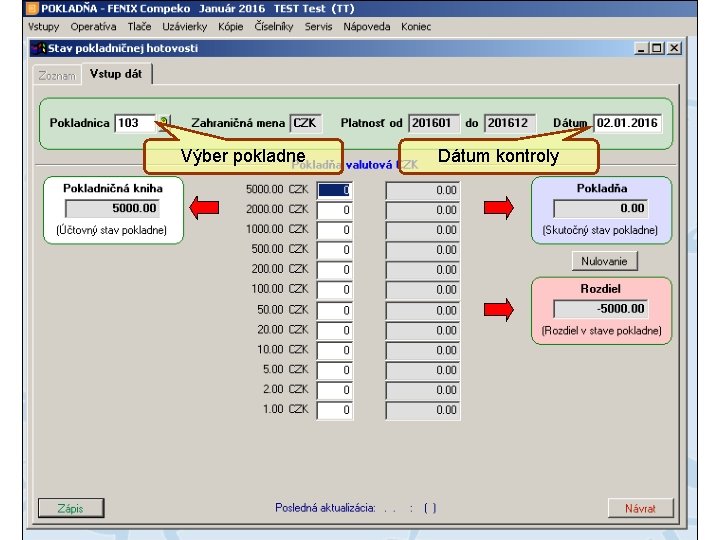Click the Platnosť od 201601 field
The image size is (720, 540).
coord(433,123)
